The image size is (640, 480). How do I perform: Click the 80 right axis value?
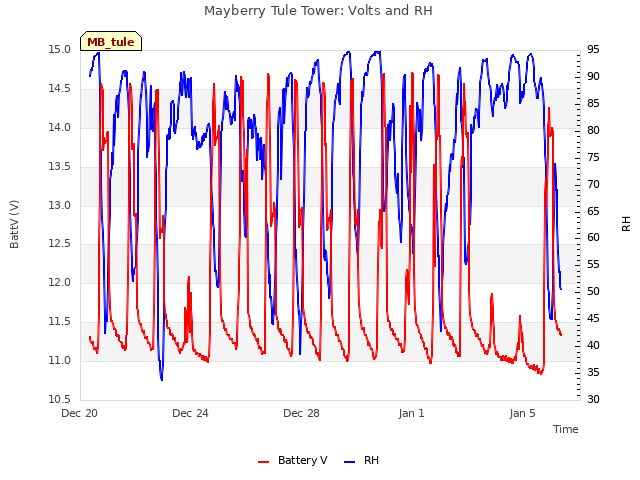tap(593, 130)
